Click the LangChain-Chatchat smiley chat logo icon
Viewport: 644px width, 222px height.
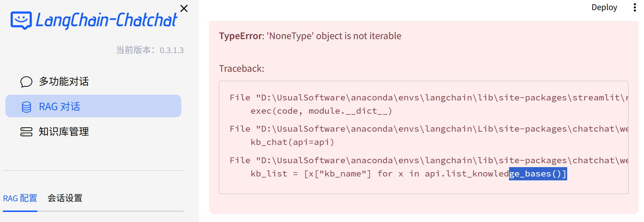click(x=21, y=20)
